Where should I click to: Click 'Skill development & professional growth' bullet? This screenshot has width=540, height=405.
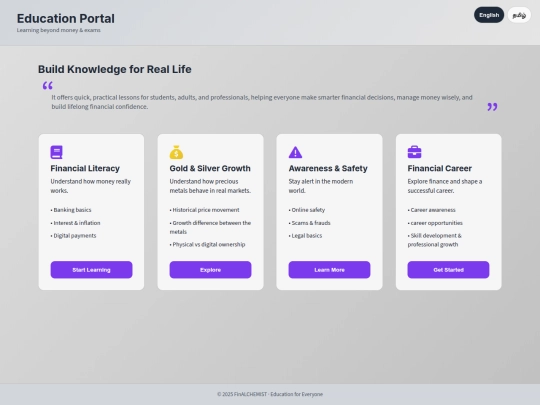point(435,240)
